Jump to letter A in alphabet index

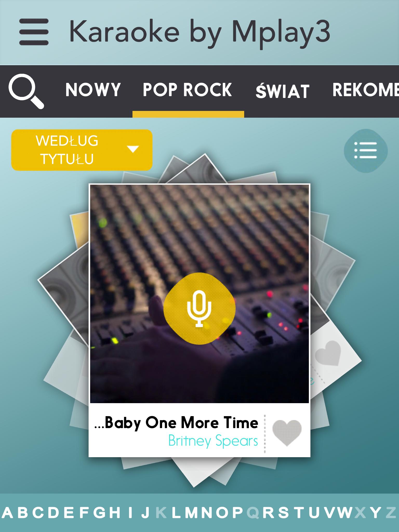click(x=7, y=513)
